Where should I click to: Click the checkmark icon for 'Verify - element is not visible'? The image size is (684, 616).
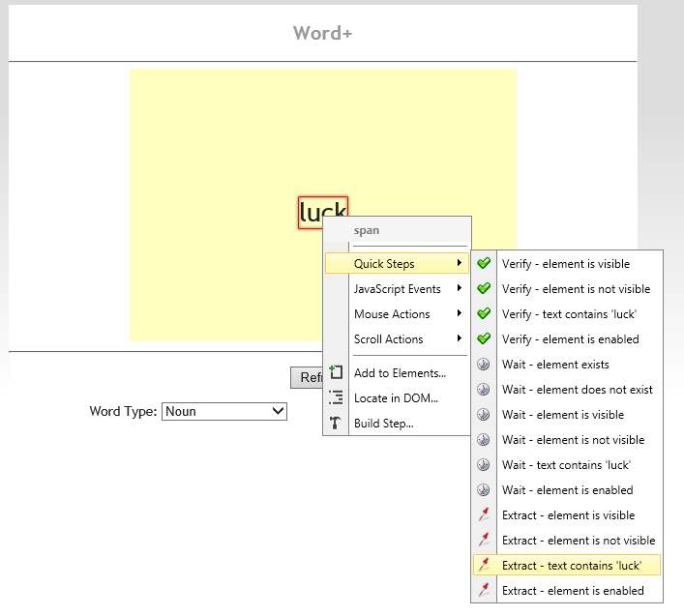coord(484,288)
